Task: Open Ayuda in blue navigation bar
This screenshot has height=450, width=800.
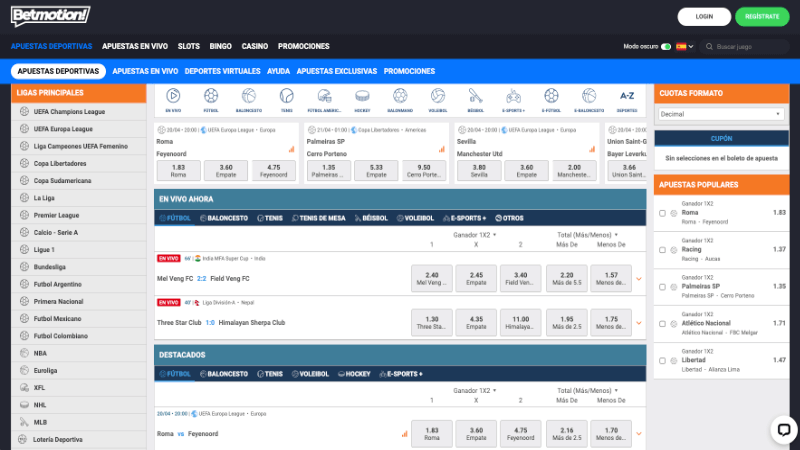Action: pos(279,71)
